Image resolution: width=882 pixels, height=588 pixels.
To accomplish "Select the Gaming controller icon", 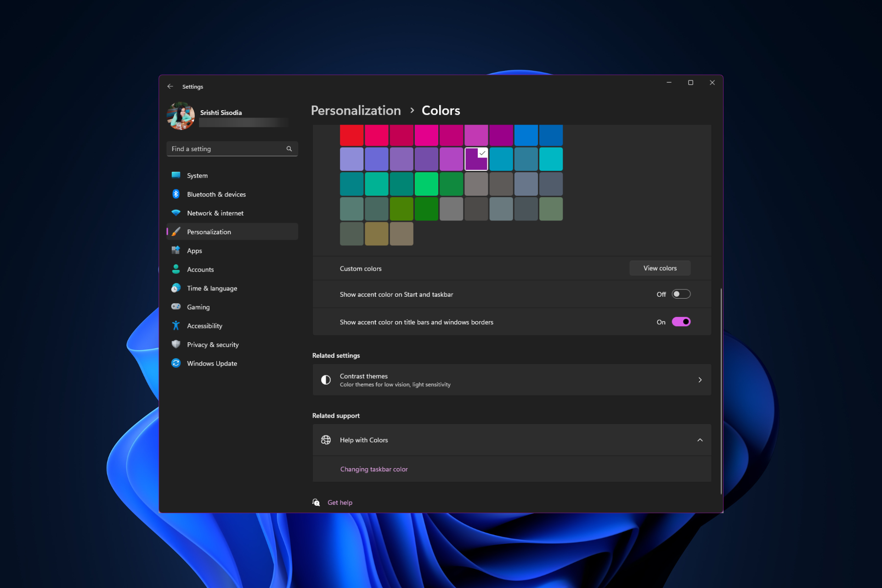I will [x=176, y=306].
